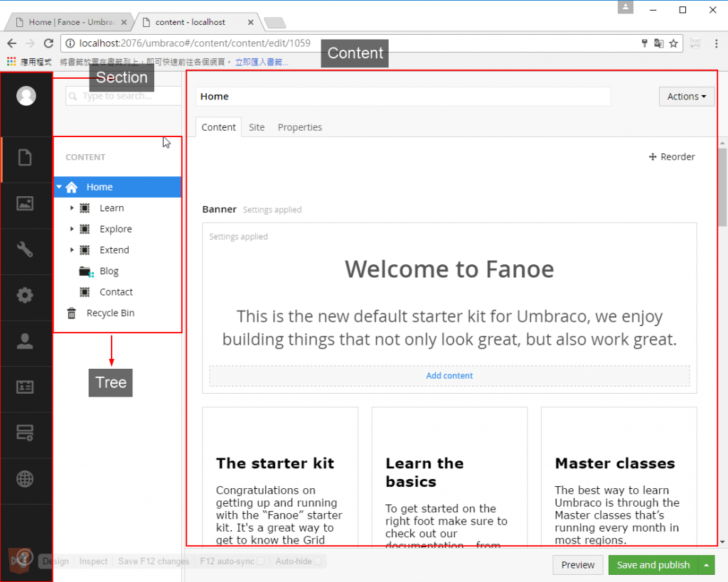Screen dimensions: 728x582
Task: Click the Explore node document icon
Action: pyautogui.click(x=85, y=229)
